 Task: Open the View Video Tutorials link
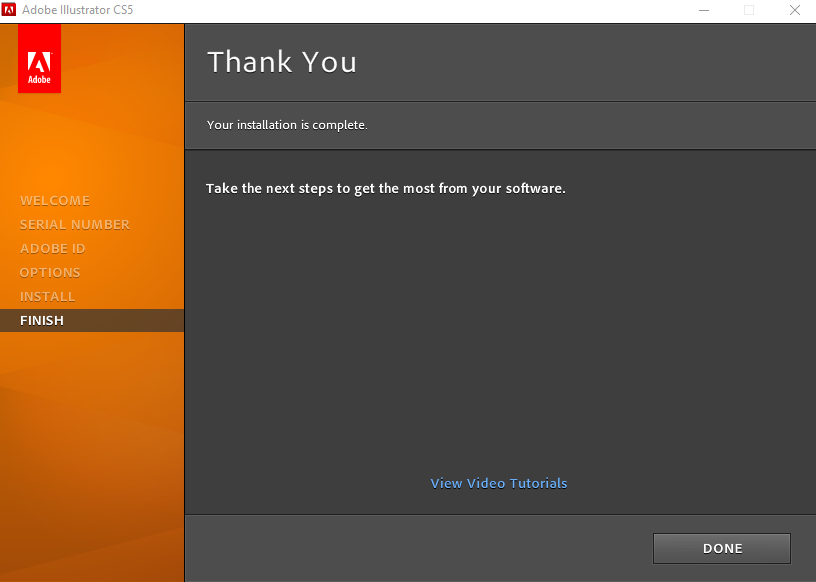499,483
